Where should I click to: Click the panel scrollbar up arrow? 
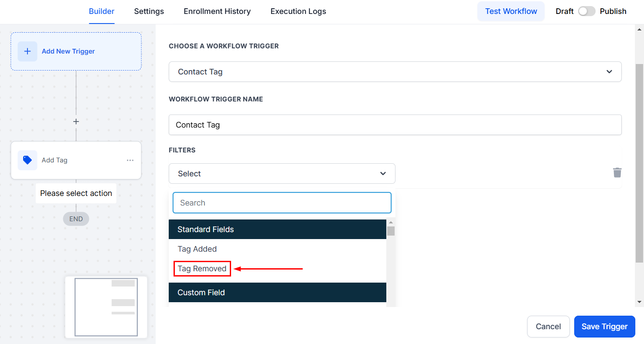(x=640, y=29)
